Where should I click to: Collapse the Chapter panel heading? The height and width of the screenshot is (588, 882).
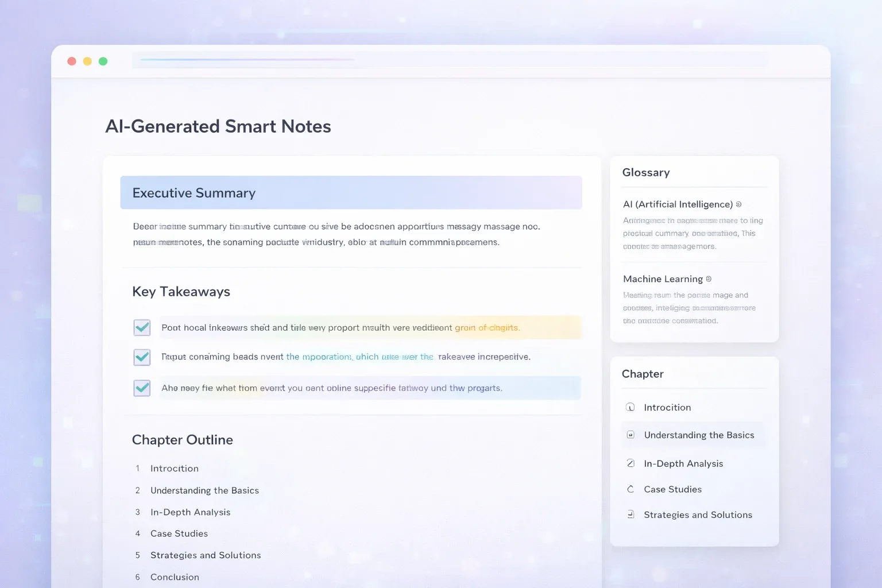coord(643,374)
